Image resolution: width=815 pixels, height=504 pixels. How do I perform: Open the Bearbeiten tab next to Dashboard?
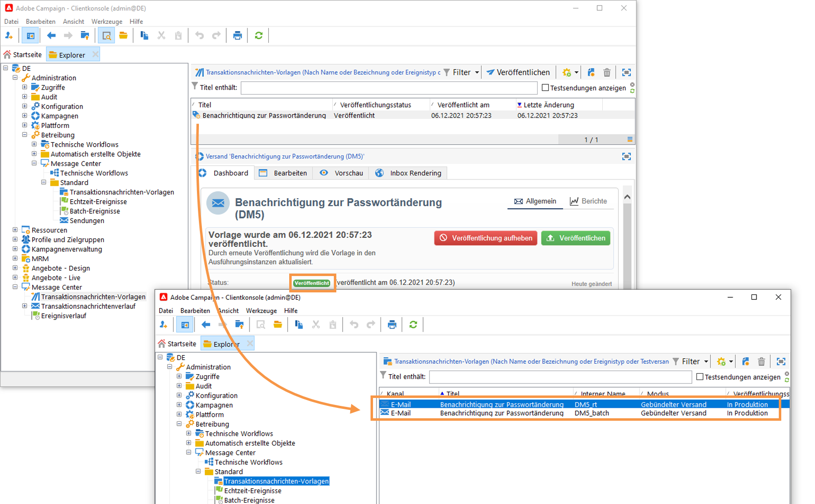[284, 173]
